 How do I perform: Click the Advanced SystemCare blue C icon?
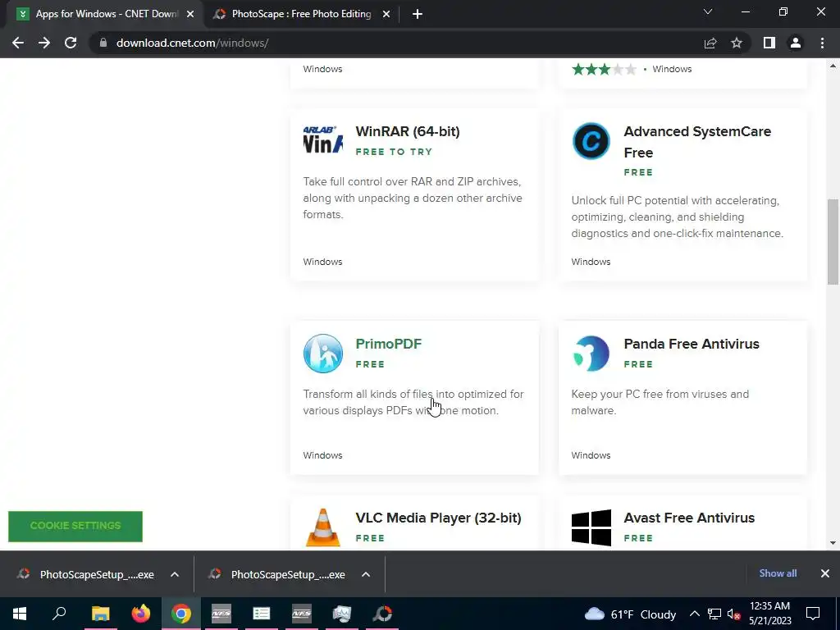(x=591, y=141)
